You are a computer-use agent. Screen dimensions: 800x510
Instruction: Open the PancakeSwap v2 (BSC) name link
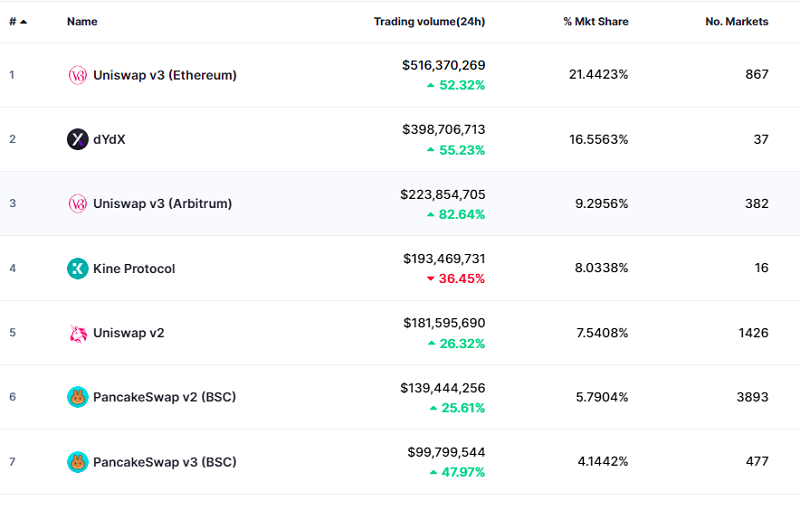tap(164, 397)
